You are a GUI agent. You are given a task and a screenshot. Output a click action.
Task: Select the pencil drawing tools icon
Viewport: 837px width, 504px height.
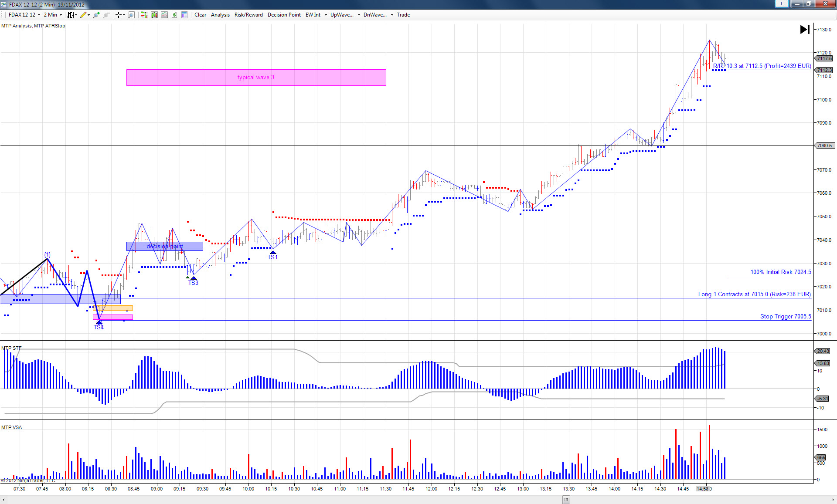83,15
